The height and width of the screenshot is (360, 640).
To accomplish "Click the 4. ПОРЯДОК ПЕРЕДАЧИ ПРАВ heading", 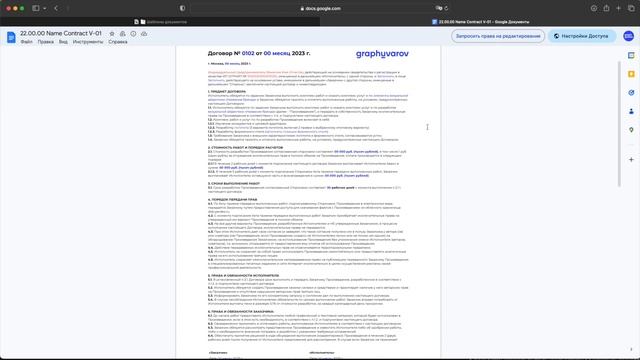I will point(233,200).
